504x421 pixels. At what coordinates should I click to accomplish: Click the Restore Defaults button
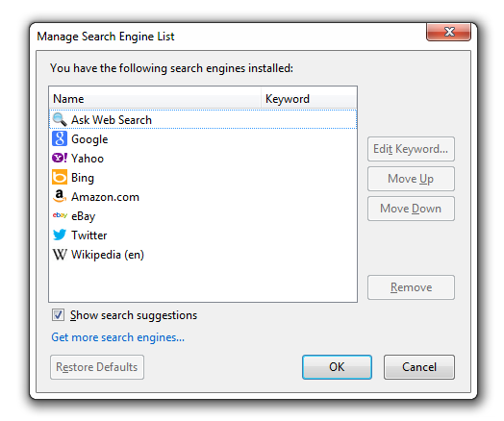pos(97,367)
